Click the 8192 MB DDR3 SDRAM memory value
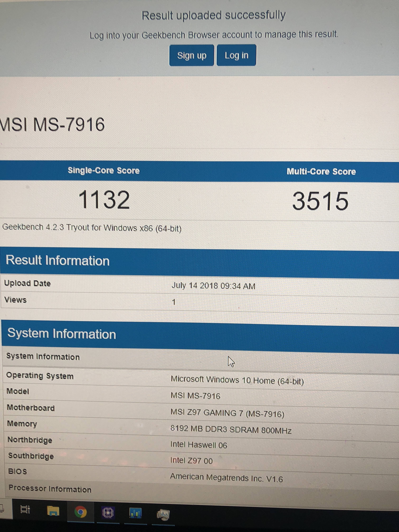 pyautogui.click(x=231, y=429)
